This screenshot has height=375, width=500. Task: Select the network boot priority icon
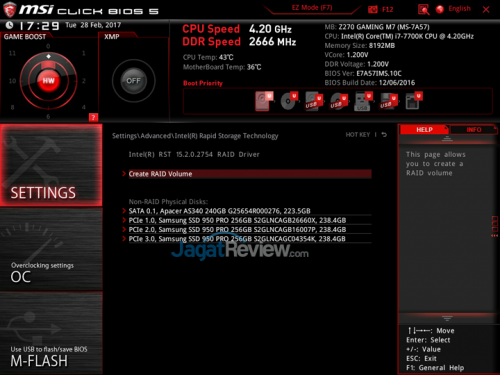click(x=414, y=101)
